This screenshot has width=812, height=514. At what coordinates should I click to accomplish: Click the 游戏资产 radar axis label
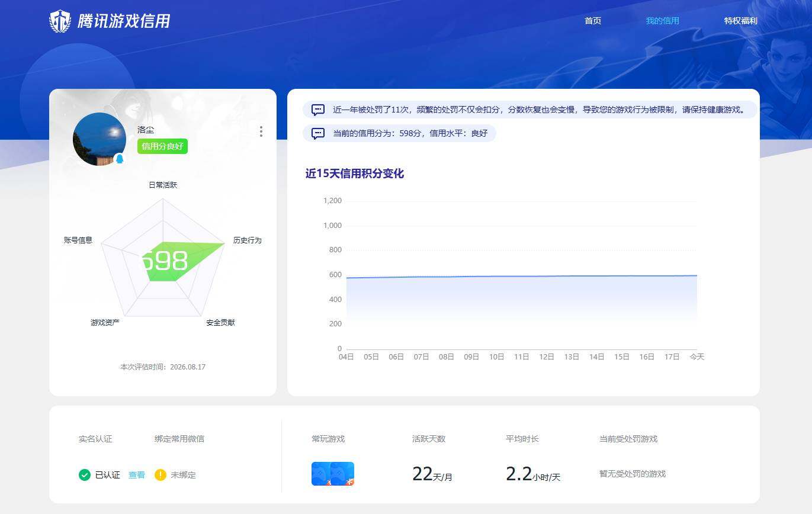click(x=105, y=323)
